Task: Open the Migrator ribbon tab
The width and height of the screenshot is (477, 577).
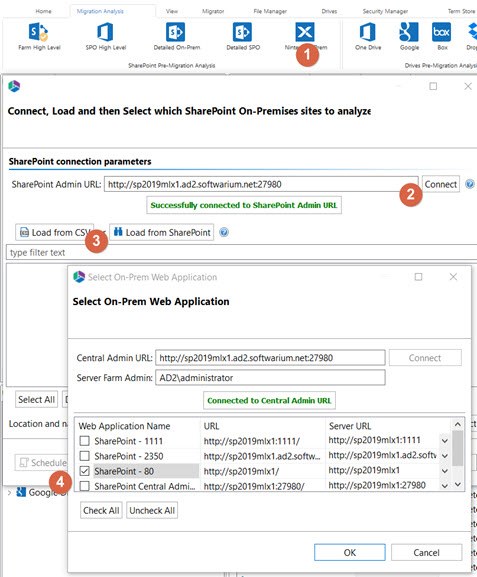Action: (213, 11)
